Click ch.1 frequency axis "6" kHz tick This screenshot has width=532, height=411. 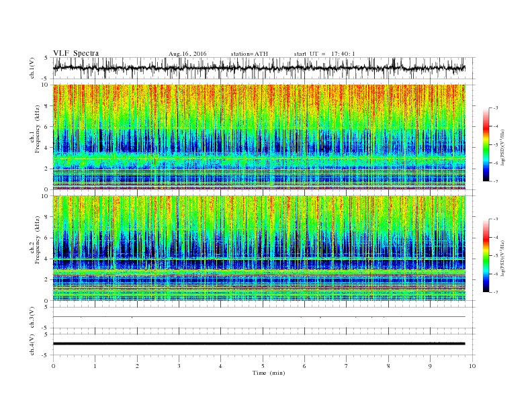(47, 127)
